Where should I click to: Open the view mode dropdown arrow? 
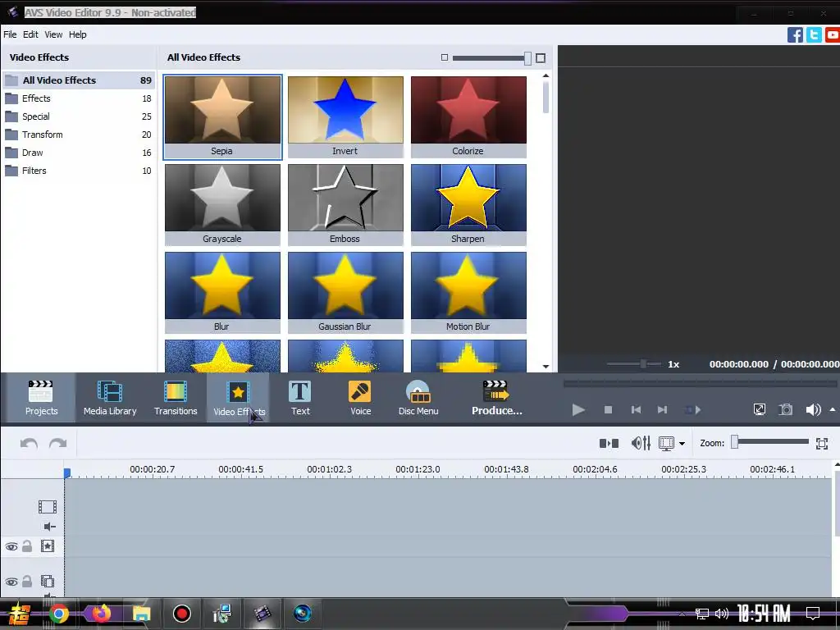[682, 444]
